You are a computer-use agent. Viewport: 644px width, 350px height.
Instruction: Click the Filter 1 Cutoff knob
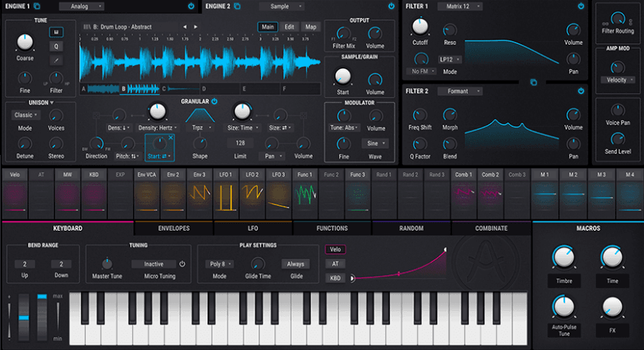click(419, 29)
